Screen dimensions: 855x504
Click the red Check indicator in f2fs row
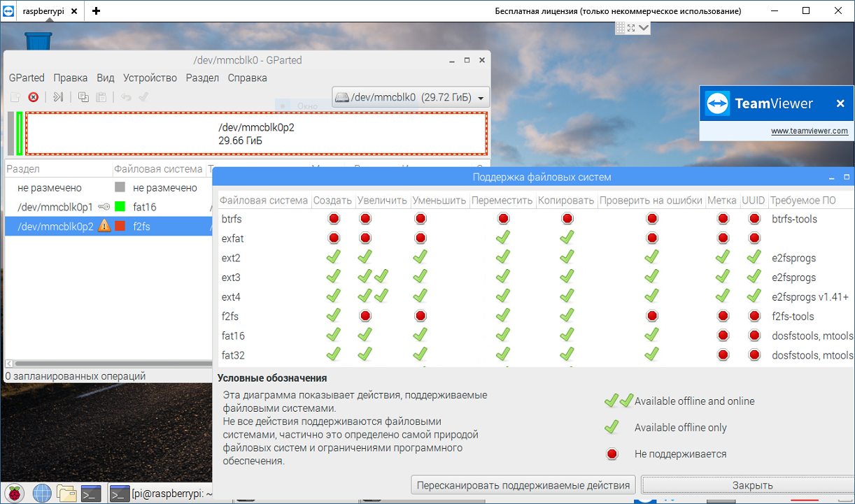(652, 316)
